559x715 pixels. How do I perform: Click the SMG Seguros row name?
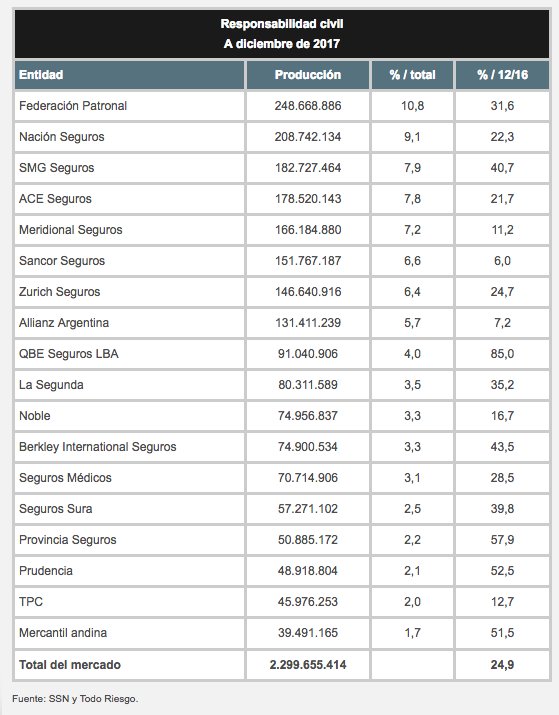(x=57, y=168)
